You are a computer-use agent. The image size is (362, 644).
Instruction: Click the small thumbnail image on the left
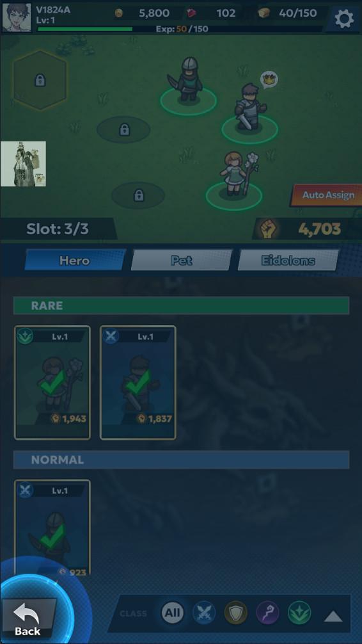[24, 164]
